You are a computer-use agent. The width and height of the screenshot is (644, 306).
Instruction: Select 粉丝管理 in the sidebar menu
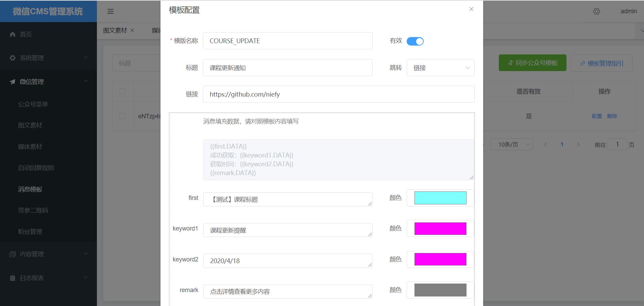30,232
